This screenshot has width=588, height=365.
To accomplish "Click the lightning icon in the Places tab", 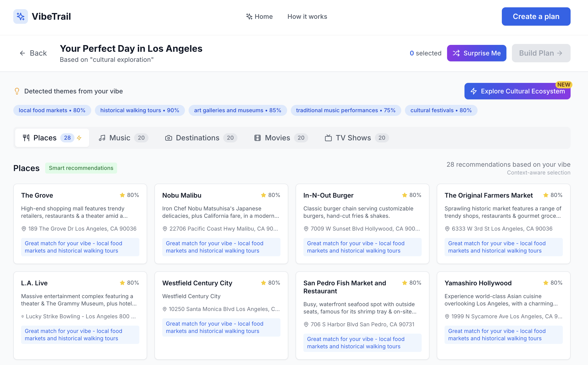I will (79, 138).
